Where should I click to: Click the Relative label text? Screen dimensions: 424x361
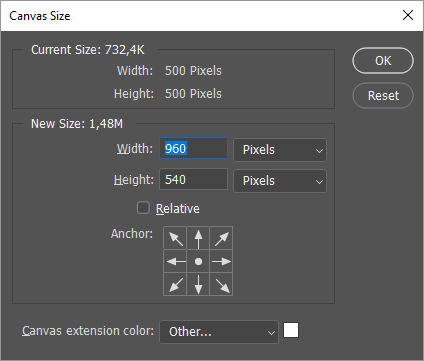point(178,209)
